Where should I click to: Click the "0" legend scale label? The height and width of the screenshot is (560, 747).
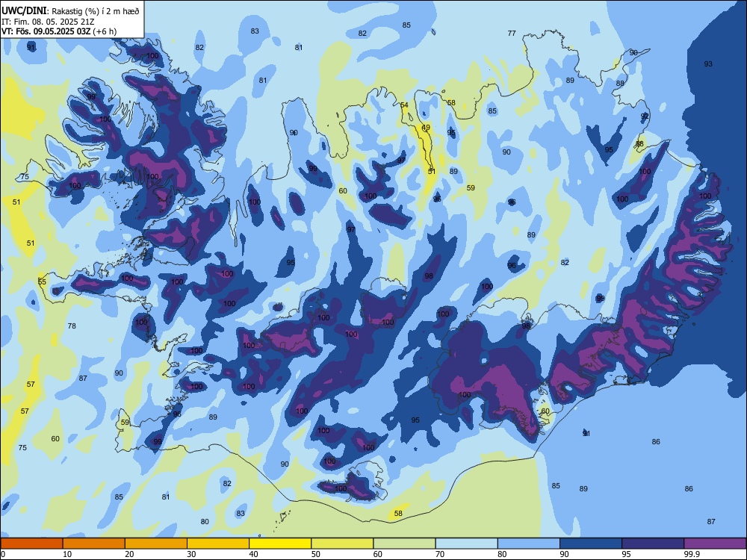point(3,554)
